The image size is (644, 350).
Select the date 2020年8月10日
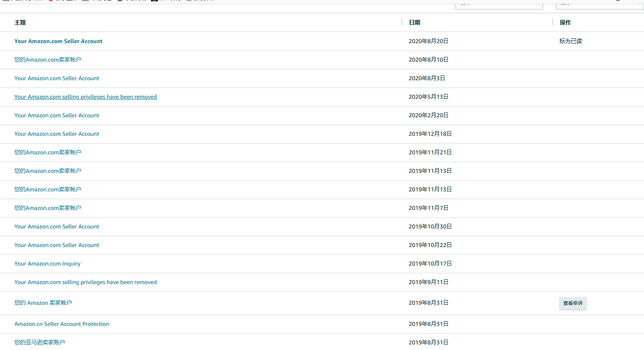pyautogui.click(x=429, y=60)
